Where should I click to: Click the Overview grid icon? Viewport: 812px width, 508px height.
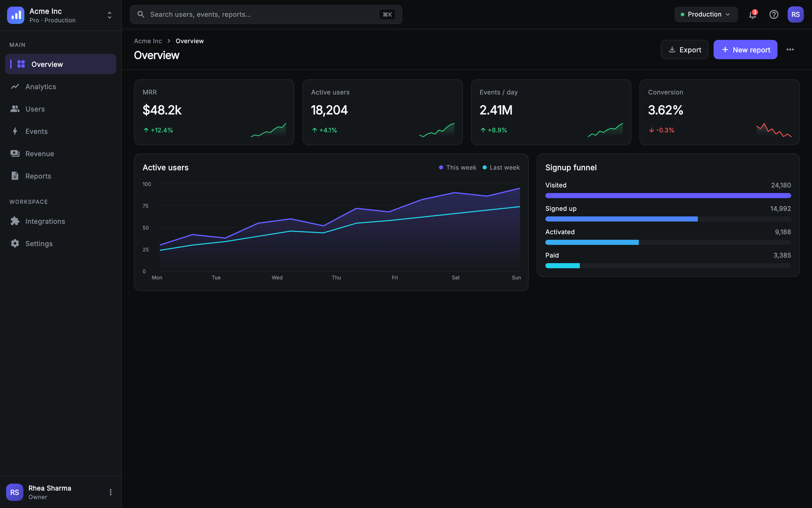click(x=21, y=64)
